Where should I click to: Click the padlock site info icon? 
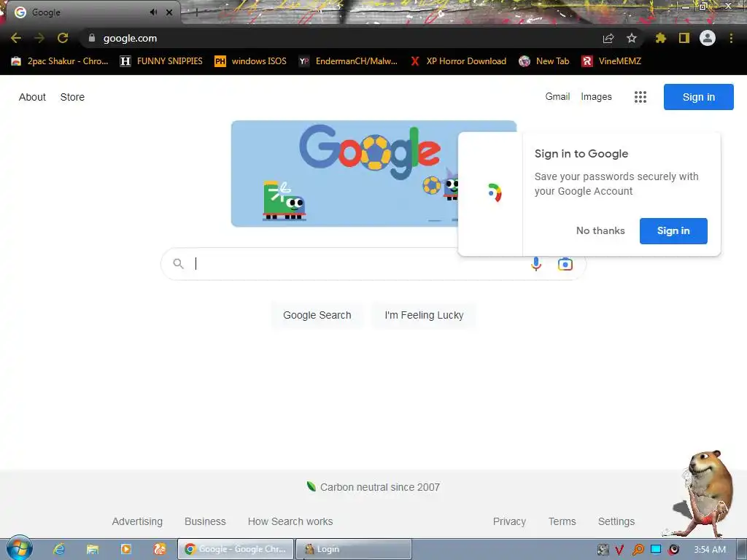click(92, 38)
